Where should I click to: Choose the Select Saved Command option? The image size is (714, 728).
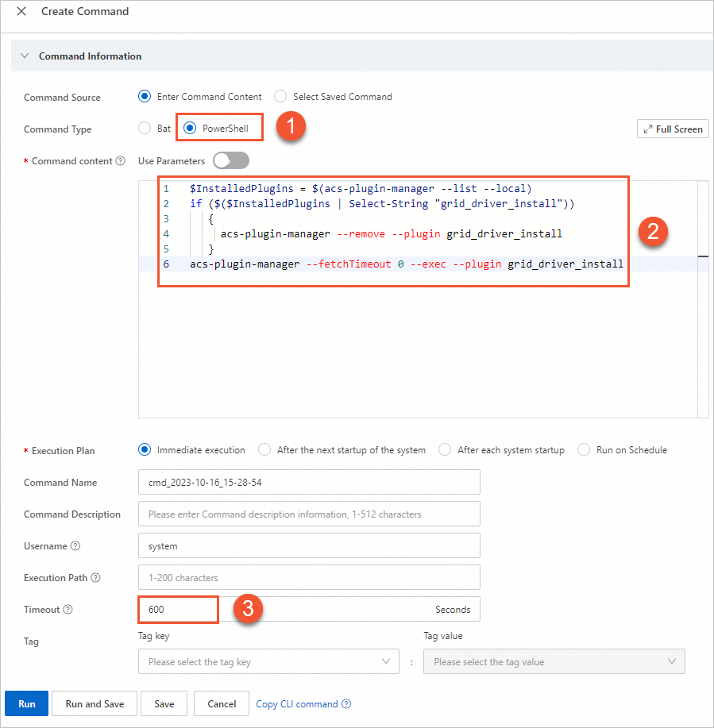(x=280, y=97)
